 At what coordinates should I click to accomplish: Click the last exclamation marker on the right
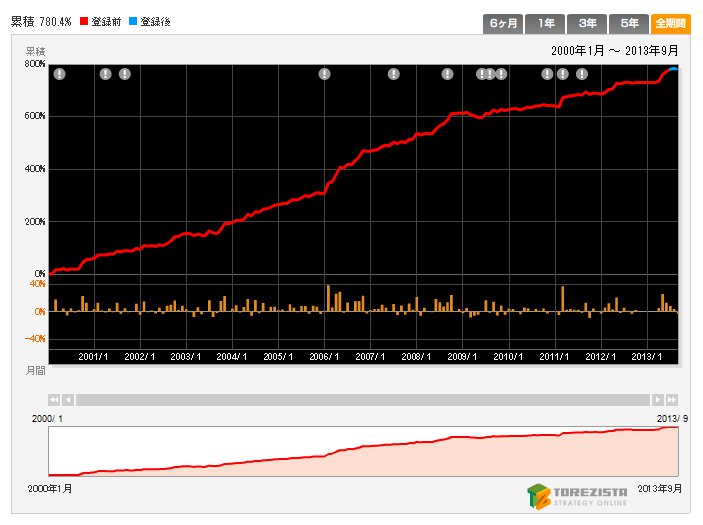pyautogui.click(x=581, y=74)
